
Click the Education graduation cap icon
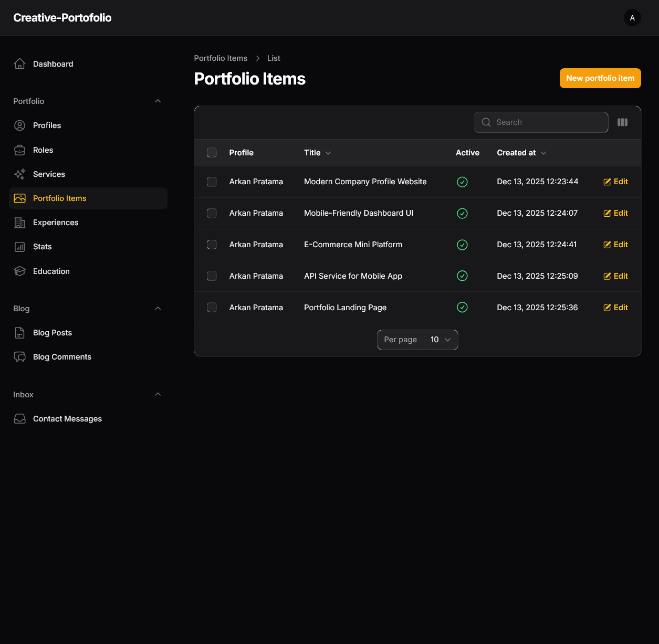(19, 271)
